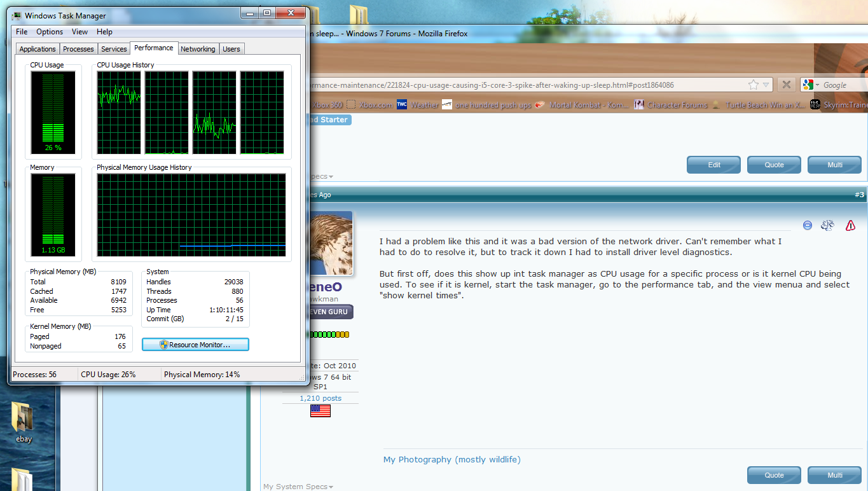Click status bar Processes: 56
Viewport: 868px width, 491px height.
(35, 375)
